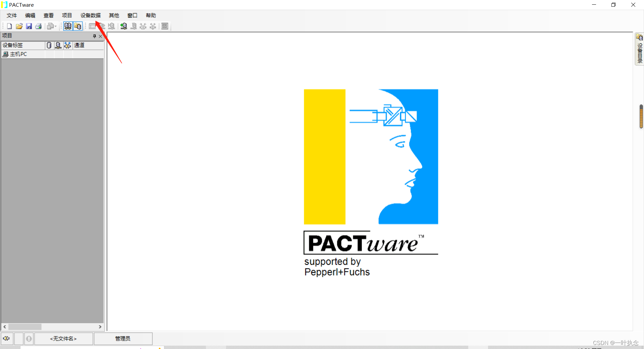The width and height of the screenshot is (644, 349).
Task: Click the cylinder icon column header
Action: pyautogui.click(x=49, y=45)
